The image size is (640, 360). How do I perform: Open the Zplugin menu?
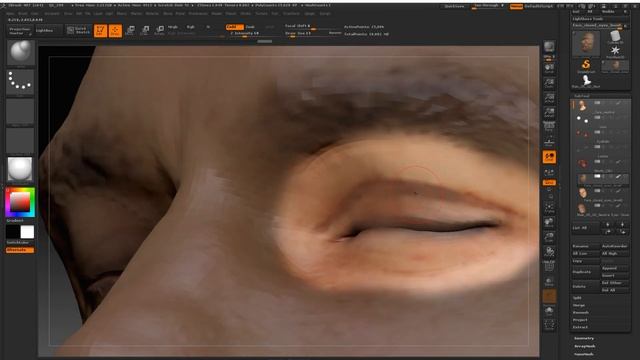tap(310, 13)
